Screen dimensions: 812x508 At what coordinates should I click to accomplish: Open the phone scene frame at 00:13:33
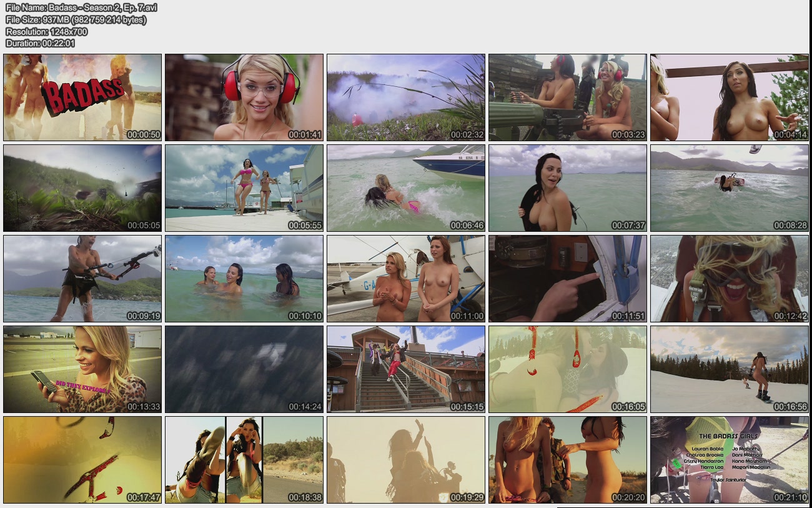[82, 369]
